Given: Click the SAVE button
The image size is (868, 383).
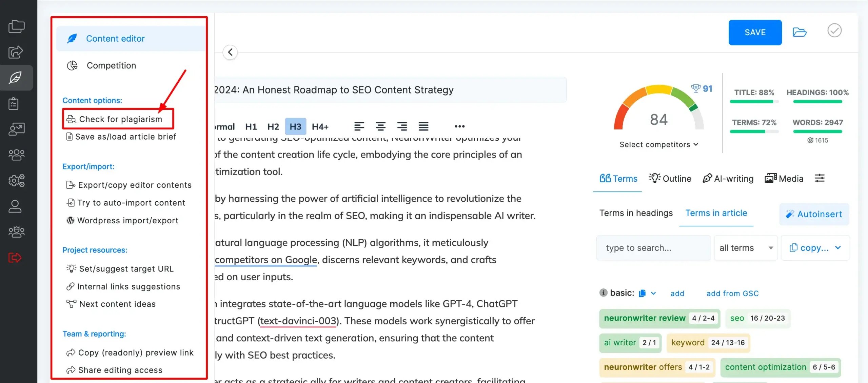Looking at the screenshot, I should coord(755,33).
